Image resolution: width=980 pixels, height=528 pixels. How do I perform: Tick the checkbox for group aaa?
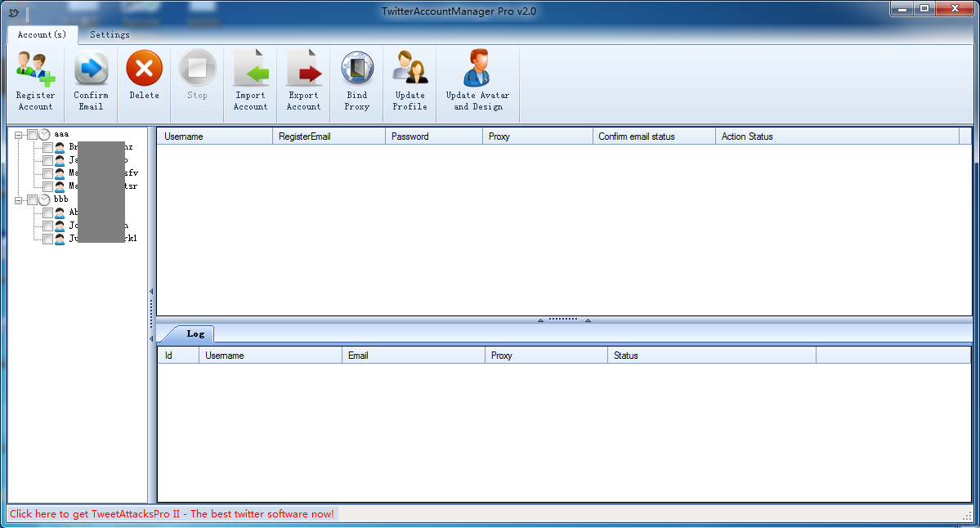32,134
